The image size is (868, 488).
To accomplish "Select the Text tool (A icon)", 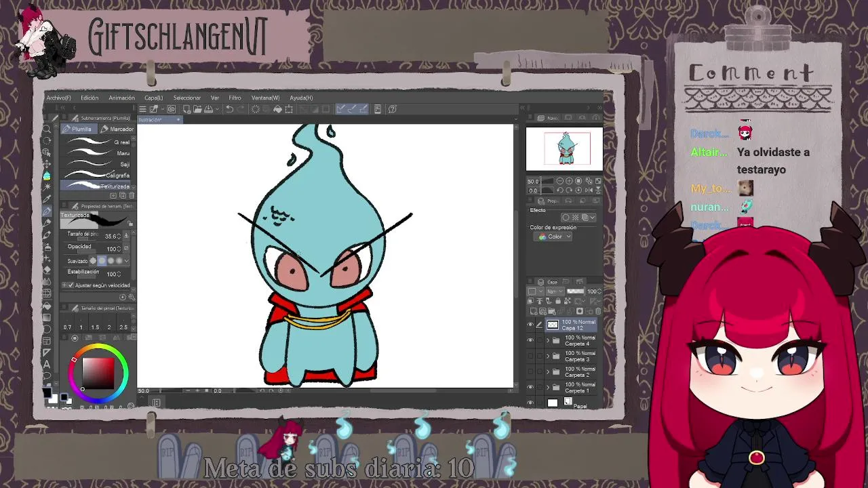I will (x=47, y=364).
